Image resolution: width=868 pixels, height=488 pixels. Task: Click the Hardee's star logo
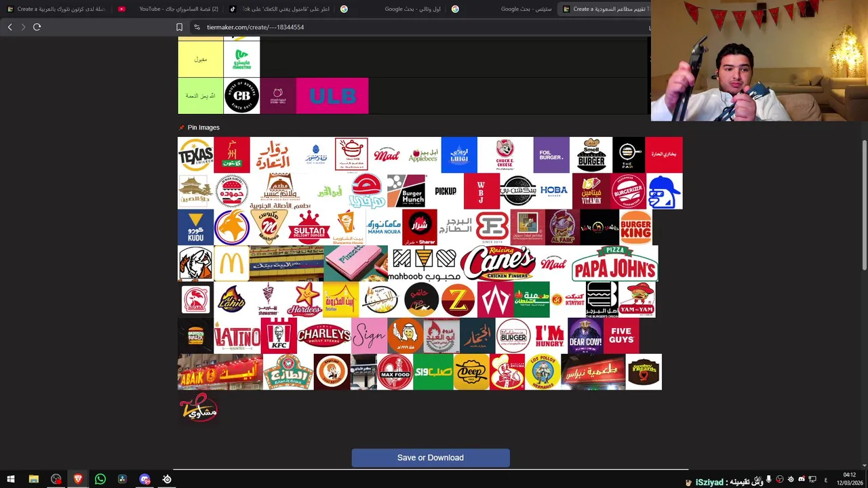coord(304,300)
